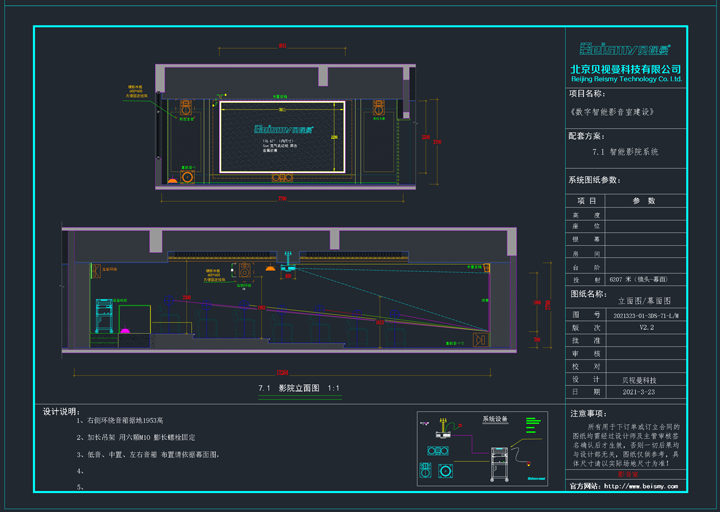
Task: Select design note 1 about 右侧环绕音箱
Action: tap(120, 421)
